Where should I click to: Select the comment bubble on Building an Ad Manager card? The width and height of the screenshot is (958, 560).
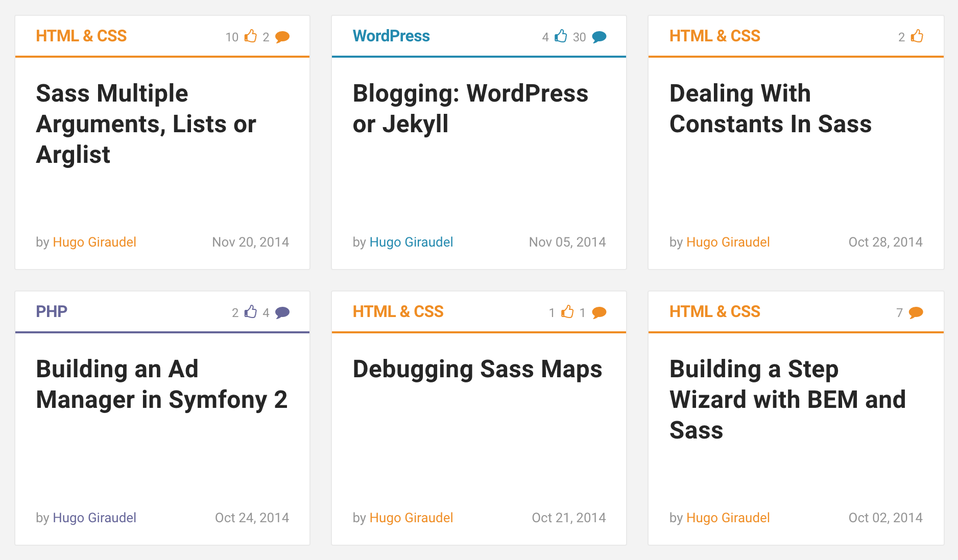282,312
